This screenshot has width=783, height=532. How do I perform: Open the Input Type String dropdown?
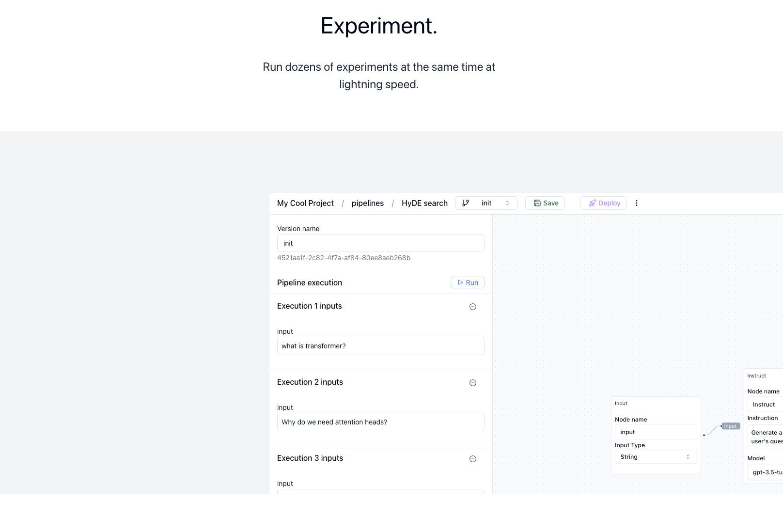click(x=656, y=457)
